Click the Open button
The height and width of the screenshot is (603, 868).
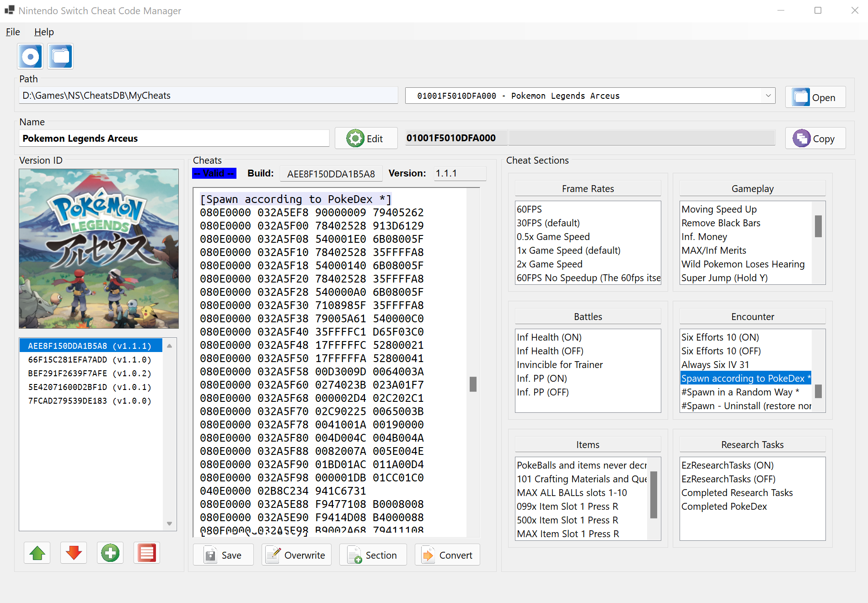pyautogui.click(x=815, y=97)
